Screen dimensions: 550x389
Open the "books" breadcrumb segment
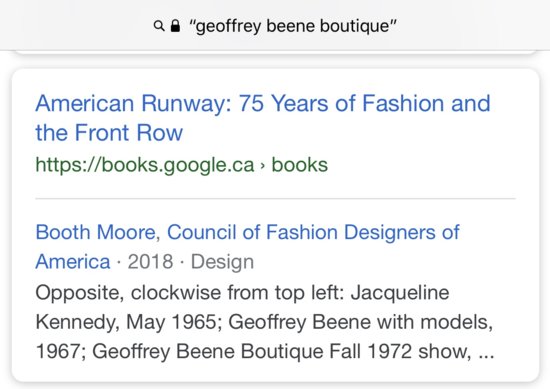pyautogui.click(x=300, y=165)
